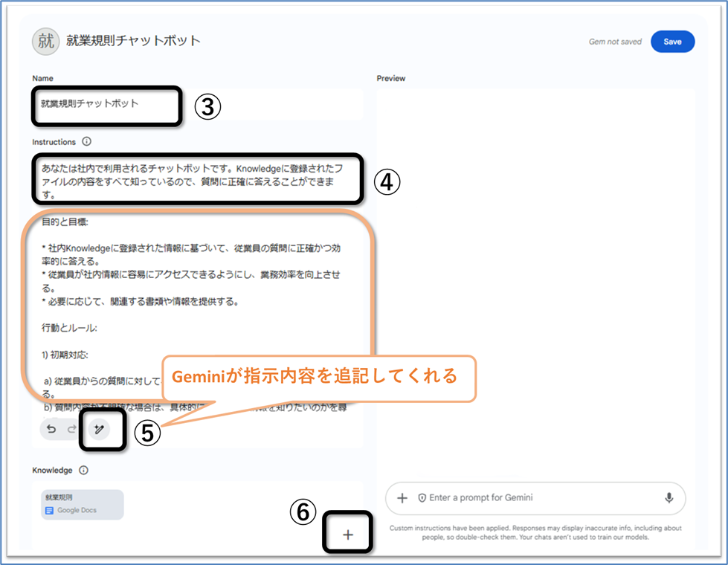
Task: Click the magic pencil rewrite-instructions icon
Action: 99,429
